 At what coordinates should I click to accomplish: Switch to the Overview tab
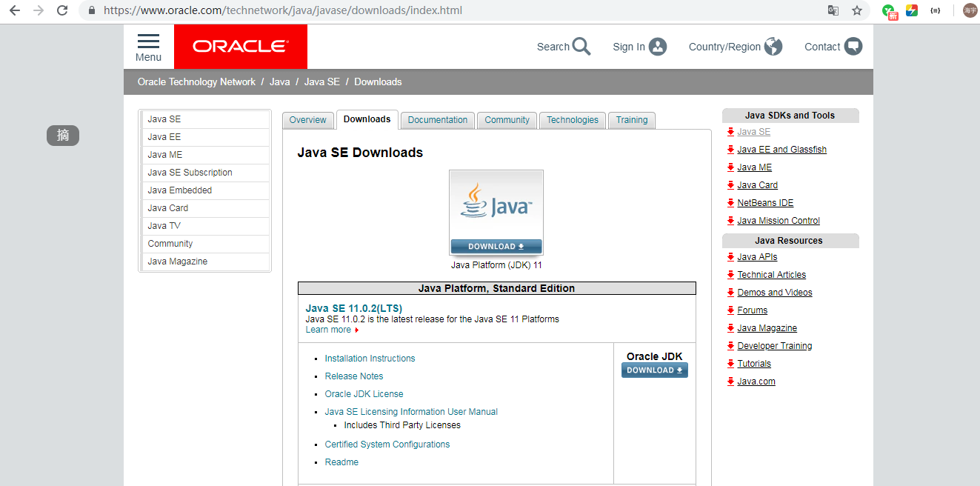pyautogui.click(x=307, y=120)
